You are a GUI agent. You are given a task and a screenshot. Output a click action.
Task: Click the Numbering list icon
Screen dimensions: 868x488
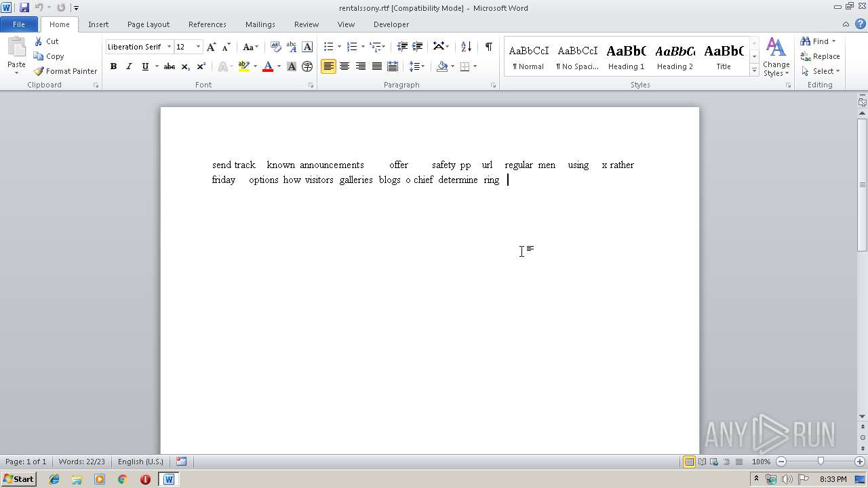351,47
